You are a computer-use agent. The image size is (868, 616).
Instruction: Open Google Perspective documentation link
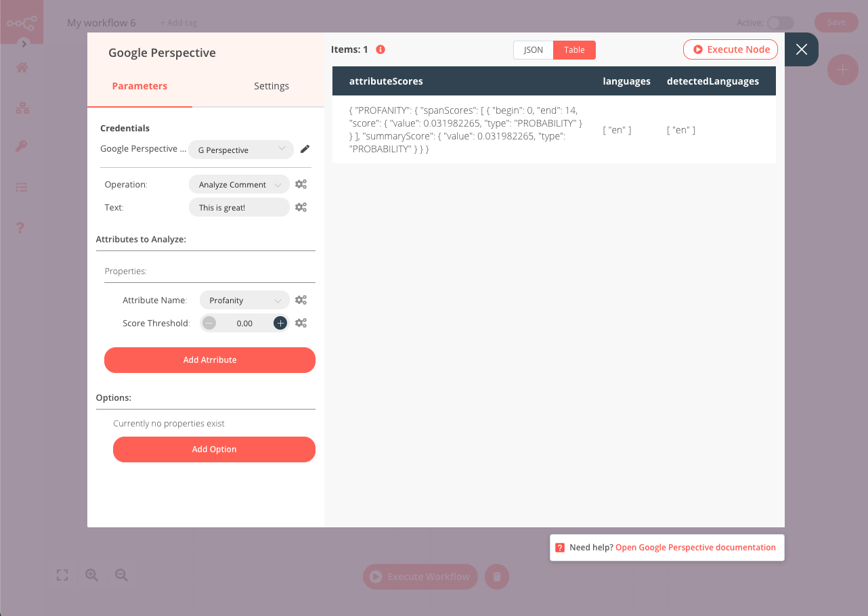tap(695, 548)
